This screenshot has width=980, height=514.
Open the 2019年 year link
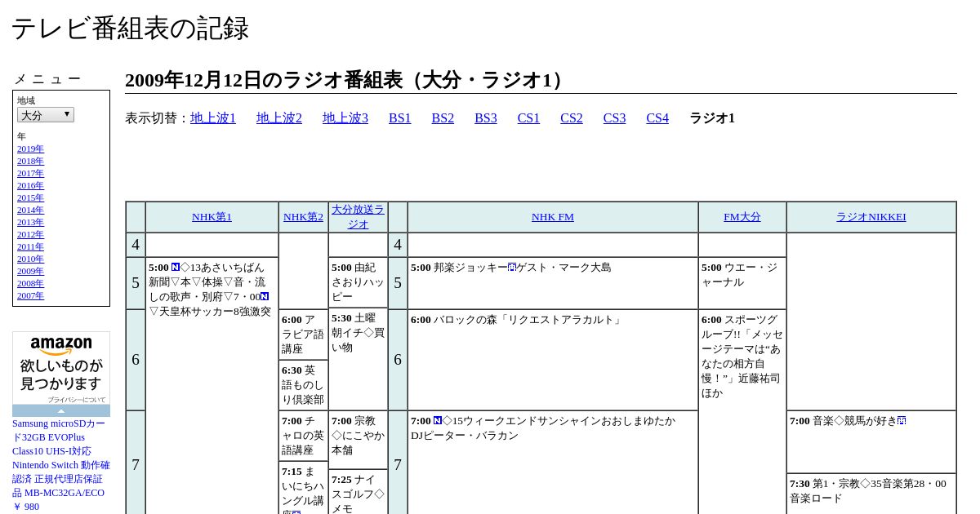30,149
